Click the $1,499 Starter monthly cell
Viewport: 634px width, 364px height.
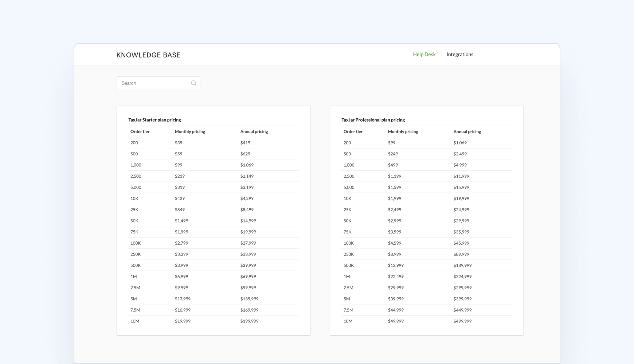click(x=181, y=221)
